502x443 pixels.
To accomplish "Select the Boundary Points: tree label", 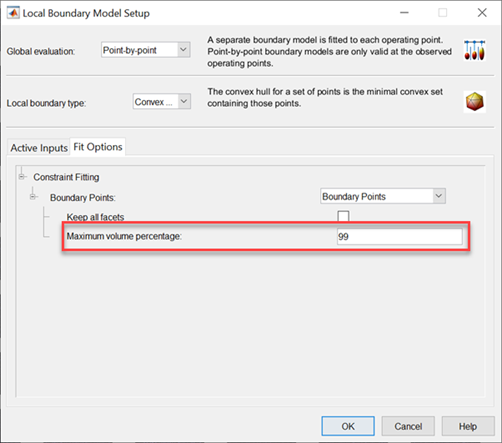I will point(83,198).
